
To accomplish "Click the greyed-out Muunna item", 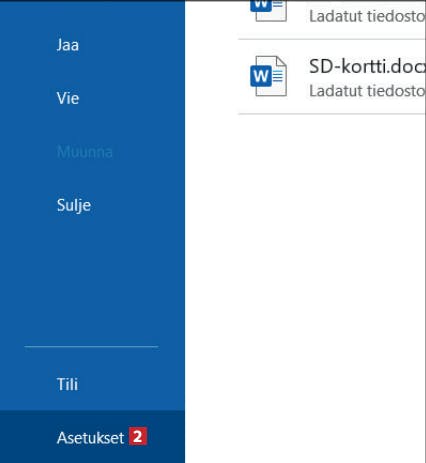I will coord(85,152).
